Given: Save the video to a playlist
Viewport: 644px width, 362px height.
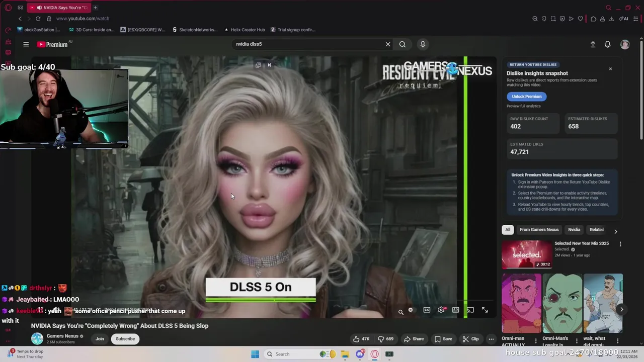Looking at the screenshot, I should (x=443, y=339).
